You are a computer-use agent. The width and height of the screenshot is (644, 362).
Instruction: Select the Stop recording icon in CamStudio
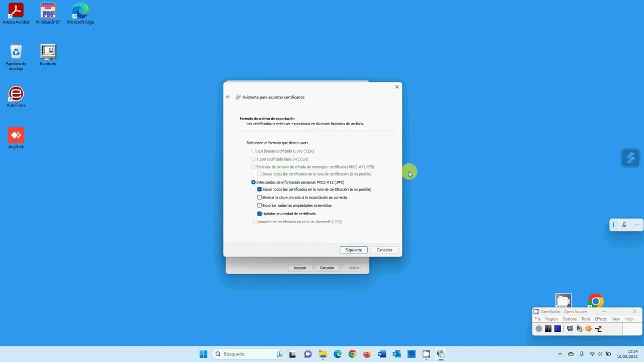(557, 328)
